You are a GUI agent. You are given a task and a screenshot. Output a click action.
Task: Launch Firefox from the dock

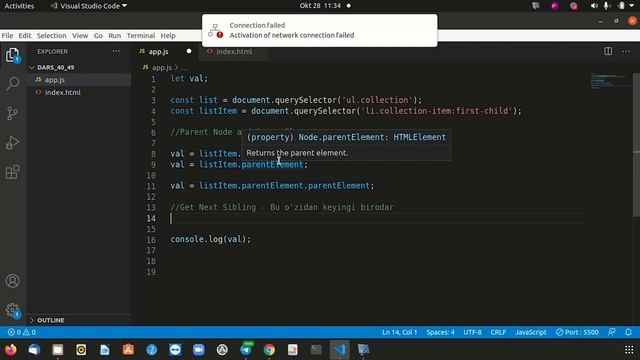tap(11, 350)
